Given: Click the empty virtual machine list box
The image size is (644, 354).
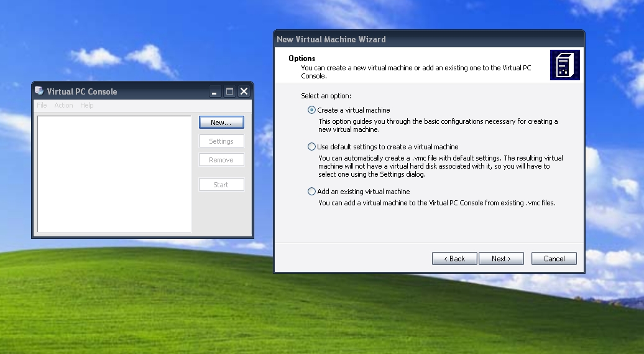Looking at the screenshot, I should coord(114,174).
